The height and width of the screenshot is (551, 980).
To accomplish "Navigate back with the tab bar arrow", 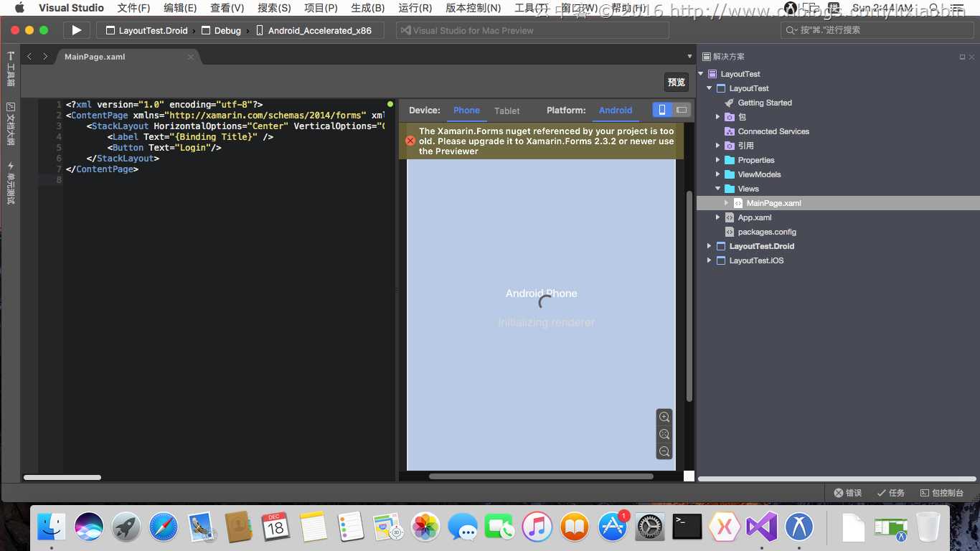I will coord(29,57).
